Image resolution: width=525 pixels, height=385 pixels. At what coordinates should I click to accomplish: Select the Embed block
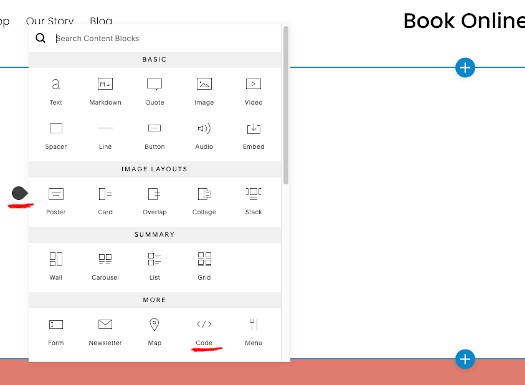tap(253, 136)
